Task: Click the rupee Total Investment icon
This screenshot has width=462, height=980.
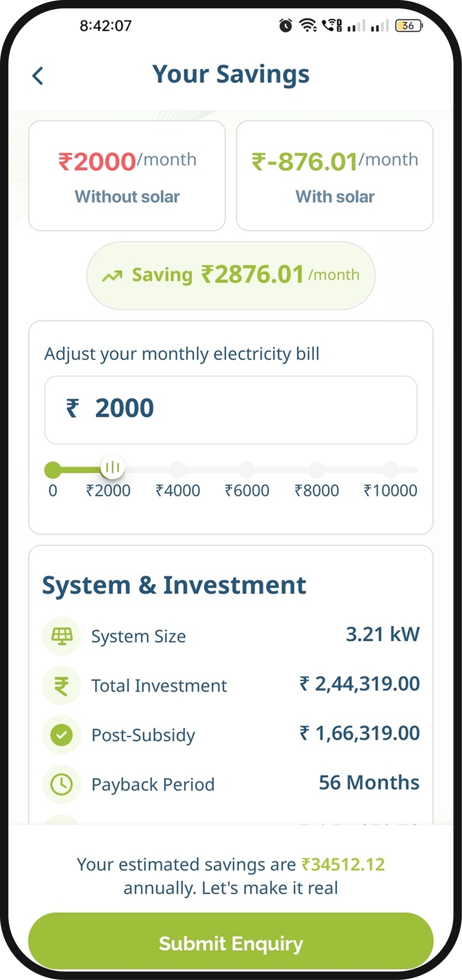Action: click(x=62, y=686)
